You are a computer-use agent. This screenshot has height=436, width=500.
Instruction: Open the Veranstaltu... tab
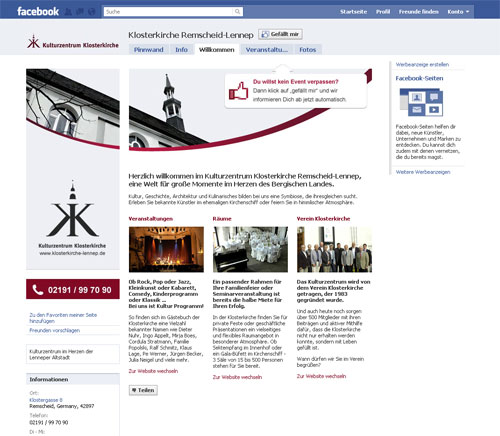(267, 50)
